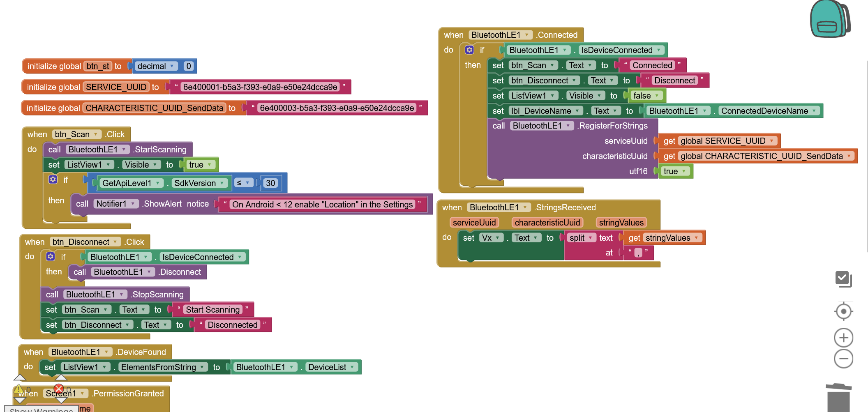Screen dimensions: 868x412
Task: Open the split text operation dropdown
Action: [x=581, y=238]
